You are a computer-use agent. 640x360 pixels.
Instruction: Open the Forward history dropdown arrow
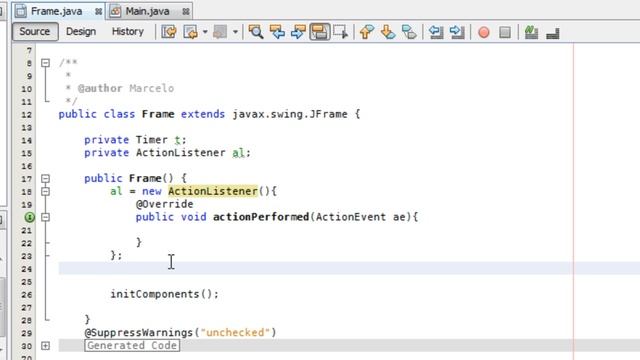(x=235, y=32)
